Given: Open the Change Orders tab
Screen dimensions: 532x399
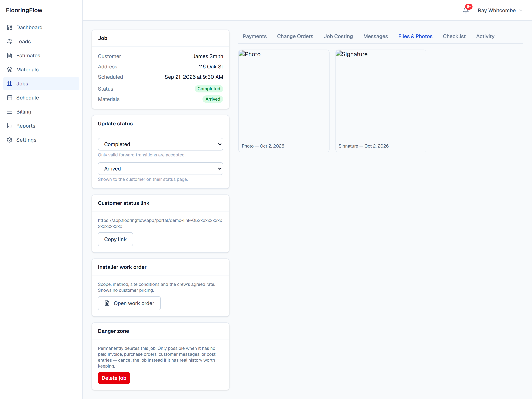Looking at the screenshot, I should click(x=295, y=36).
